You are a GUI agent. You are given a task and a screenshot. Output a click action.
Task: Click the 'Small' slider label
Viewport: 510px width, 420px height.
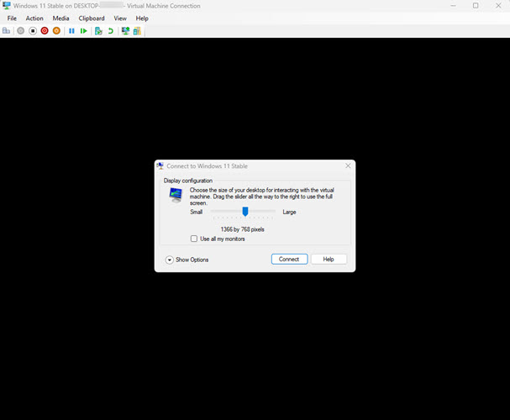196,212
